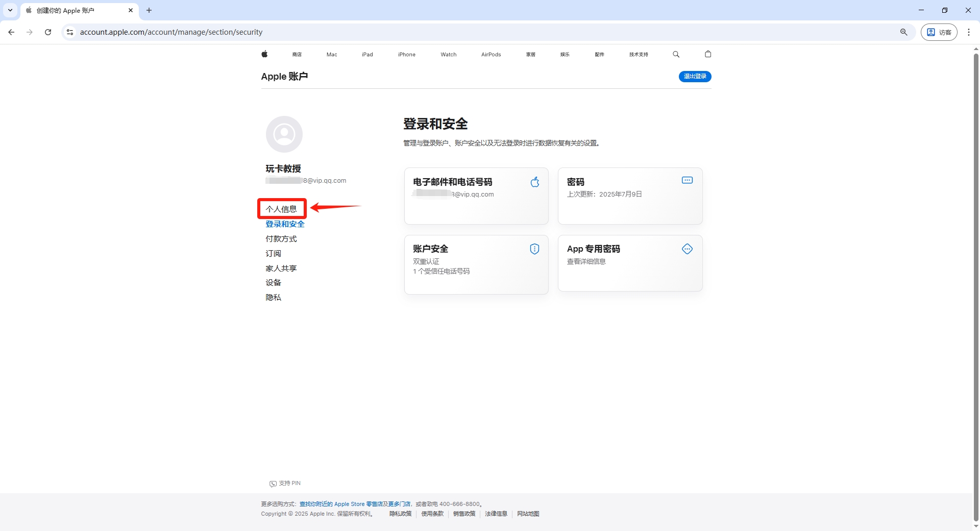View site information icon in address bar
The image size is (980, 531).
[70, 32]
